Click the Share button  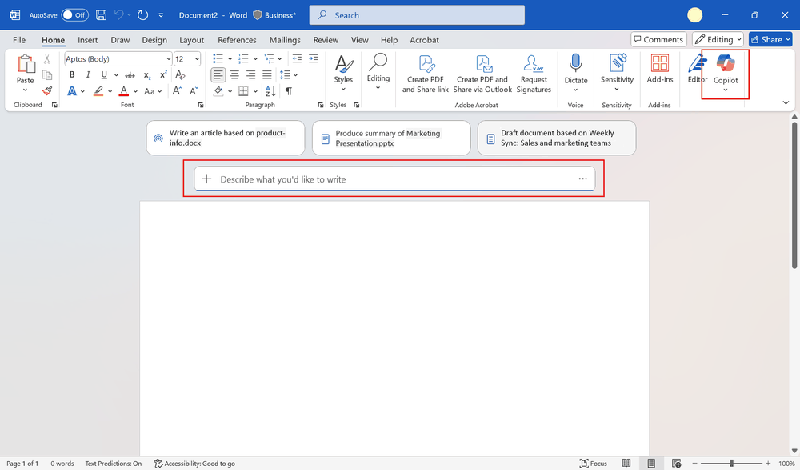[x=770, y=39]
